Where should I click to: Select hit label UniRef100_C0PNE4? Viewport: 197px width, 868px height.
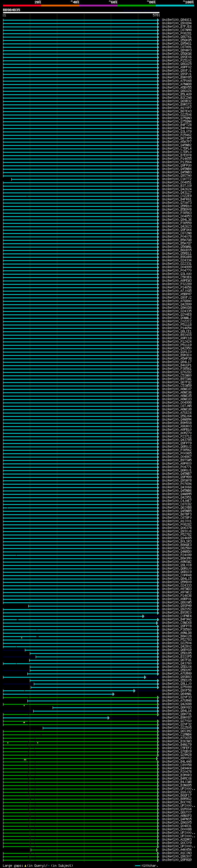point(176,616)
